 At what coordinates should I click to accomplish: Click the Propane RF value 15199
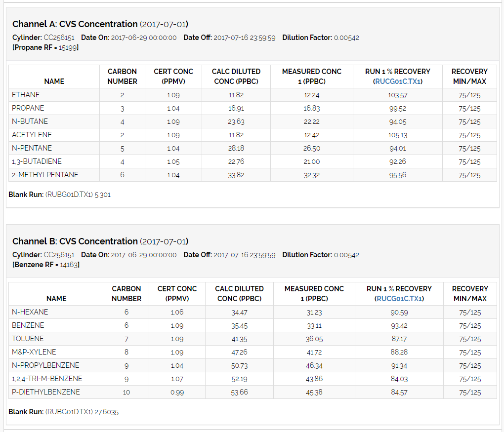coord(68,47)
